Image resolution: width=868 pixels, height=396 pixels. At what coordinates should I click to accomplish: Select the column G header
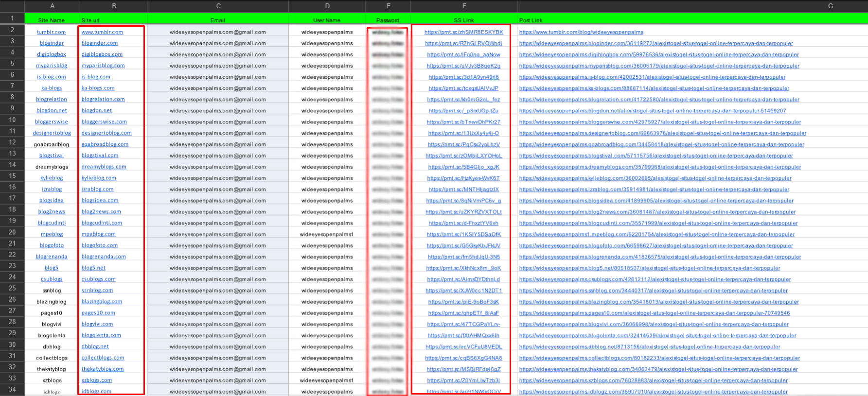(830, 6)
